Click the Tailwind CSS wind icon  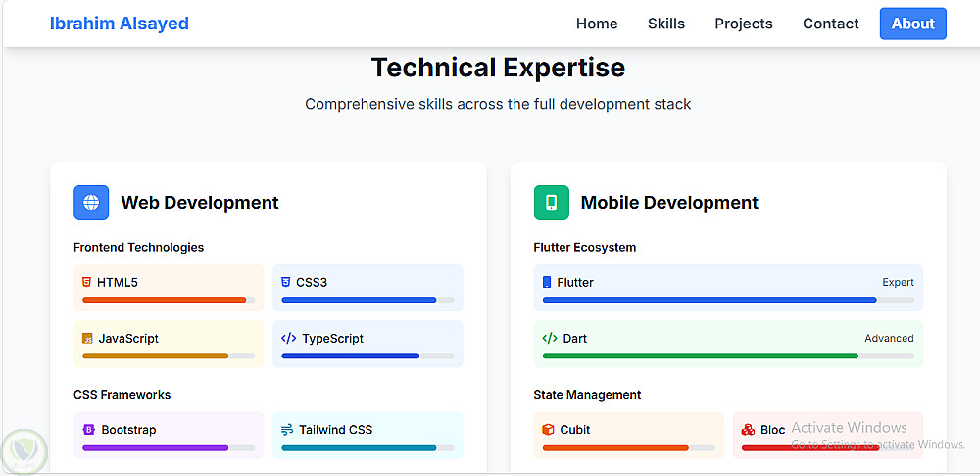pos(287,430)
